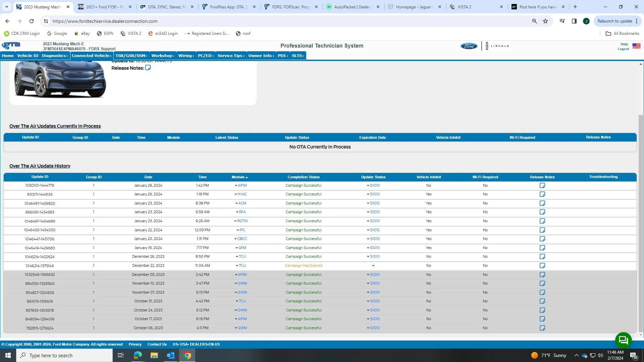Open S1010 status for January 26 APIM row
Image resolution: width=644 pixels, height=362 pixels.
374,185
